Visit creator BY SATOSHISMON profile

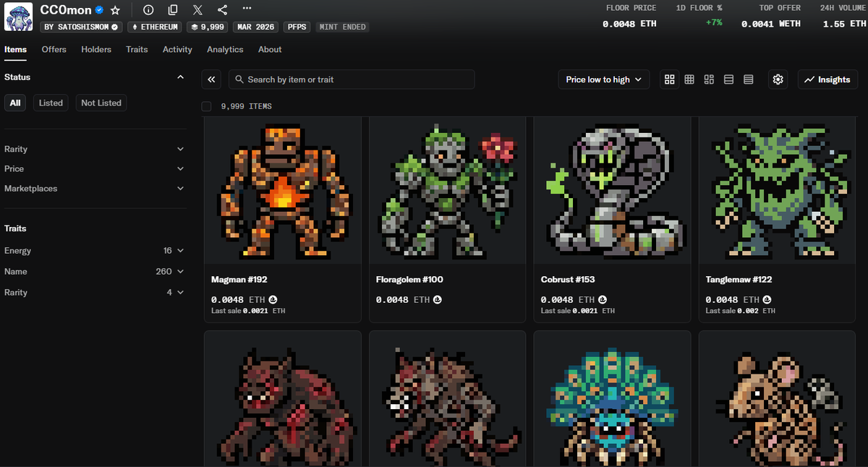click(81, 27)
